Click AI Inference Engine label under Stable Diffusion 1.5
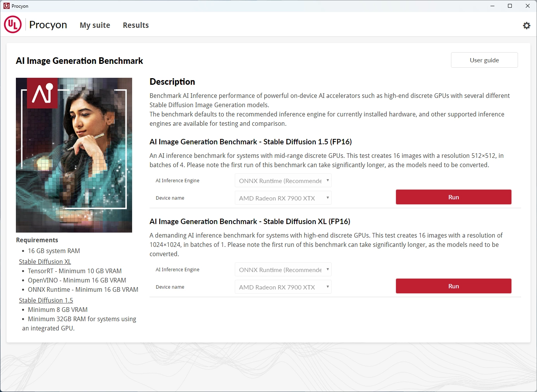 pyautogui.click(x=177, y=181)
